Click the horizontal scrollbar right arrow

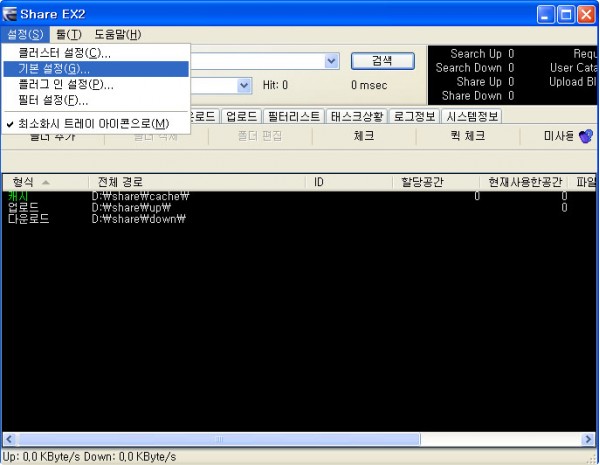(x=588, y=439)
